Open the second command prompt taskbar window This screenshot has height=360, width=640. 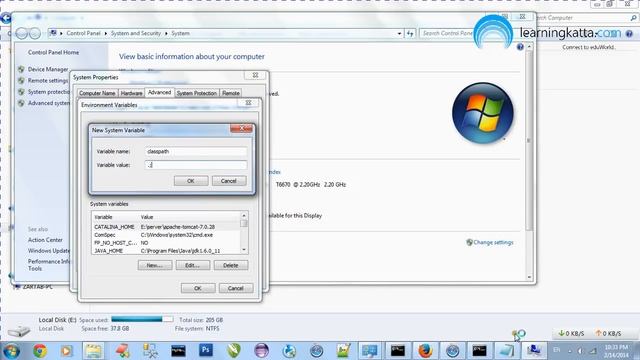click(480, 351)
